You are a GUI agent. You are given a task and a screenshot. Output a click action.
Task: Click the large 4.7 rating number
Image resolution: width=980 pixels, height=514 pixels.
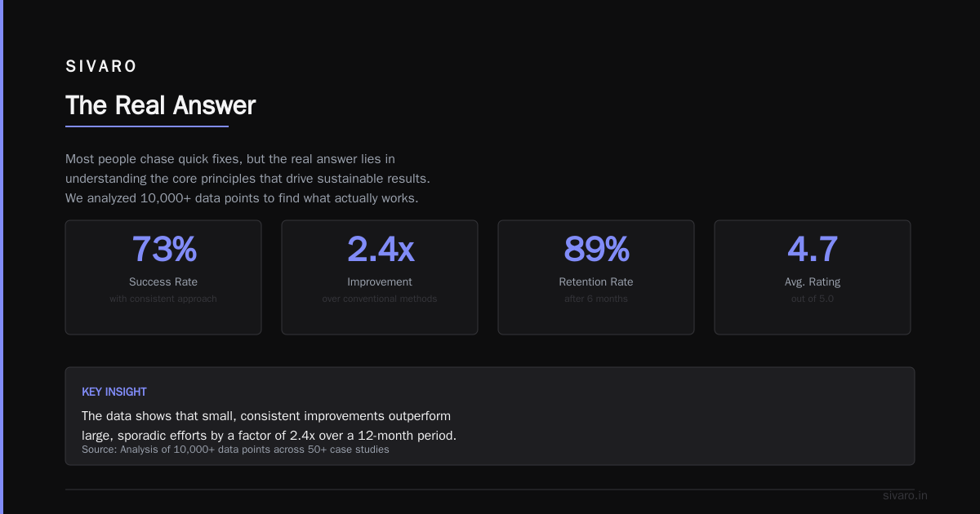click(x=813, y=249)
